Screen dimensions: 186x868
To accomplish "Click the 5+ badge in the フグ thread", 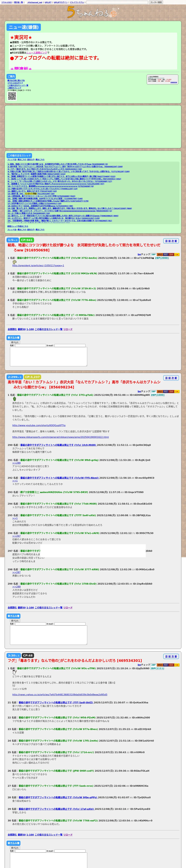I will coord(177,665).
